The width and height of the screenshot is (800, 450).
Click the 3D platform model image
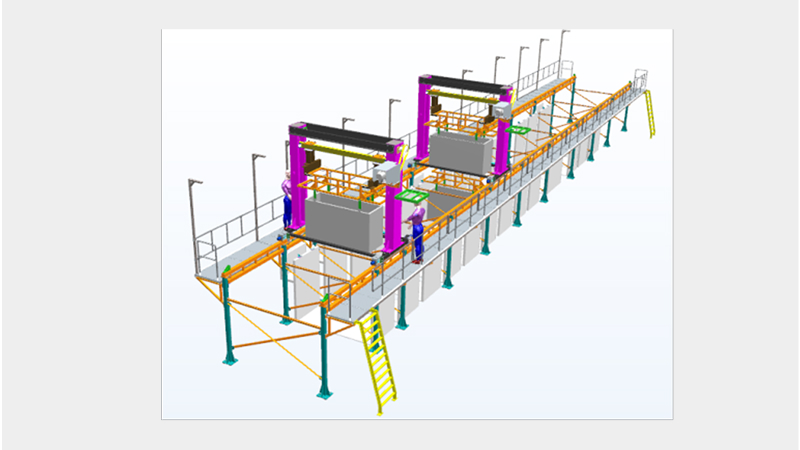click(x=417, y=224)
